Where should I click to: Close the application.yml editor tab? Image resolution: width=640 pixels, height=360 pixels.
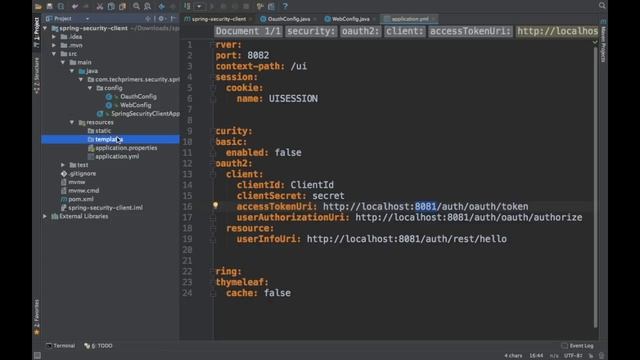433,19
